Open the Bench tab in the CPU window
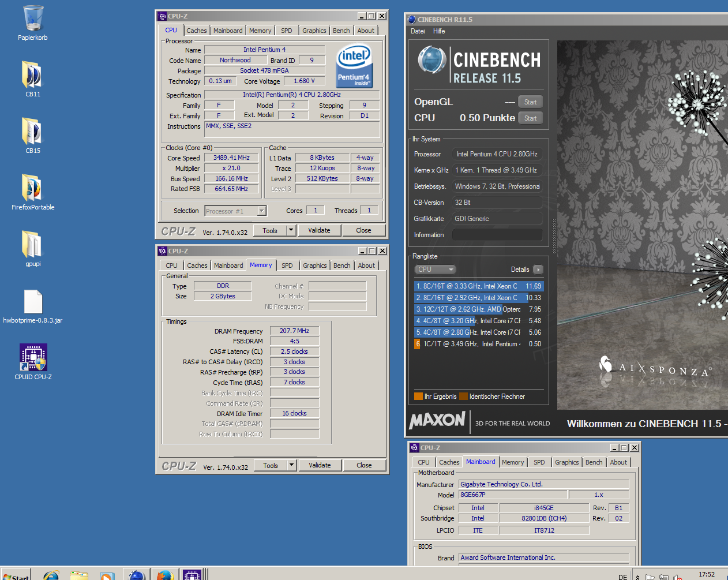Image resolution: width=728 pixels, height=580 pixels. (342, 31)
